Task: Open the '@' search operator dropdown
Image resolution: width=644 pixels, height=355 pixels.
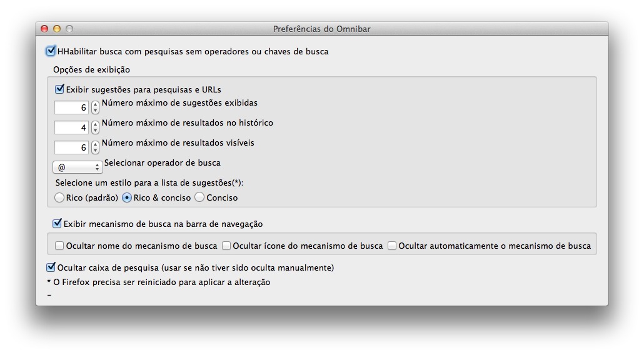Action: [78, 167]
